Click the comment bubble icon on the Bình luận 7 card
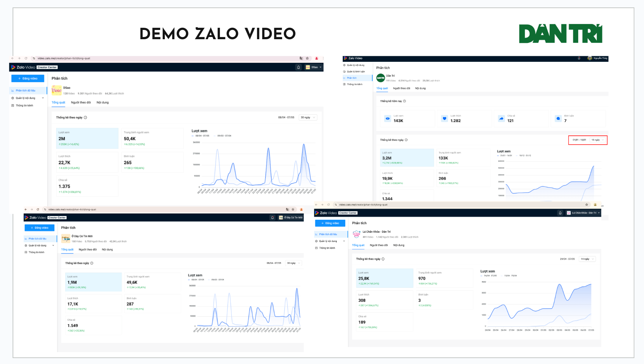Viewport: 644px width, 364px height. pos(558,119)
